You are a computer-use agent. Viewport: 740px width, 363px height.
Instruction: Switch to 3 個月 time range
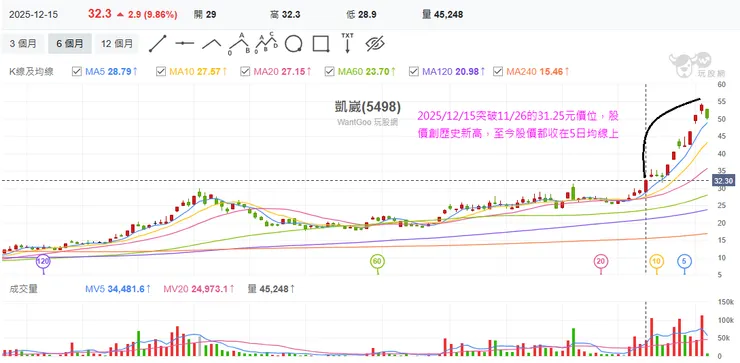[x=23, y=44]
